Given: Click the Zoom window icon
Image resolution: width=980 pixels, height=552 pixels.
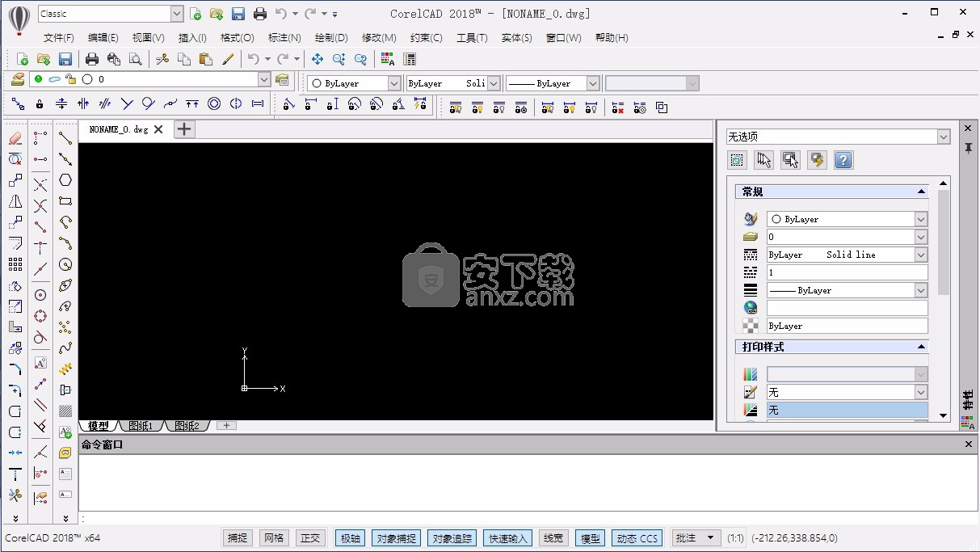Looking at the screenshot, I should point(339,59).
